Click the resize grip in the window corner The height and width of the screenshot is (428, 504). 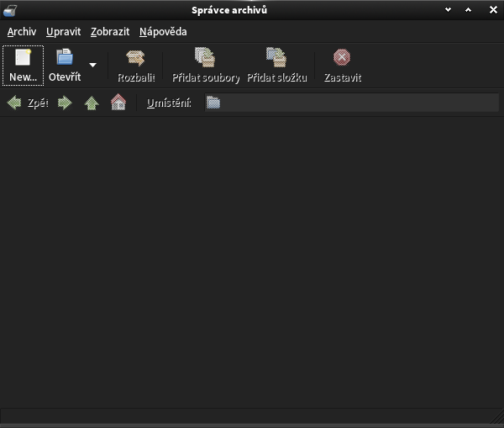496,417
